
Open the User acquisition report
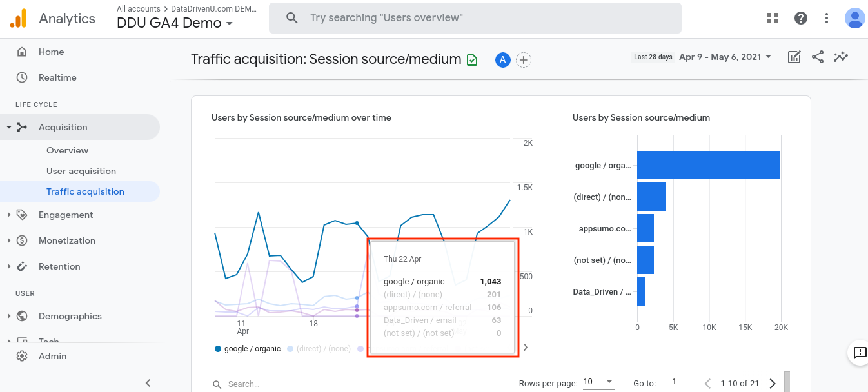click(81, 171)
